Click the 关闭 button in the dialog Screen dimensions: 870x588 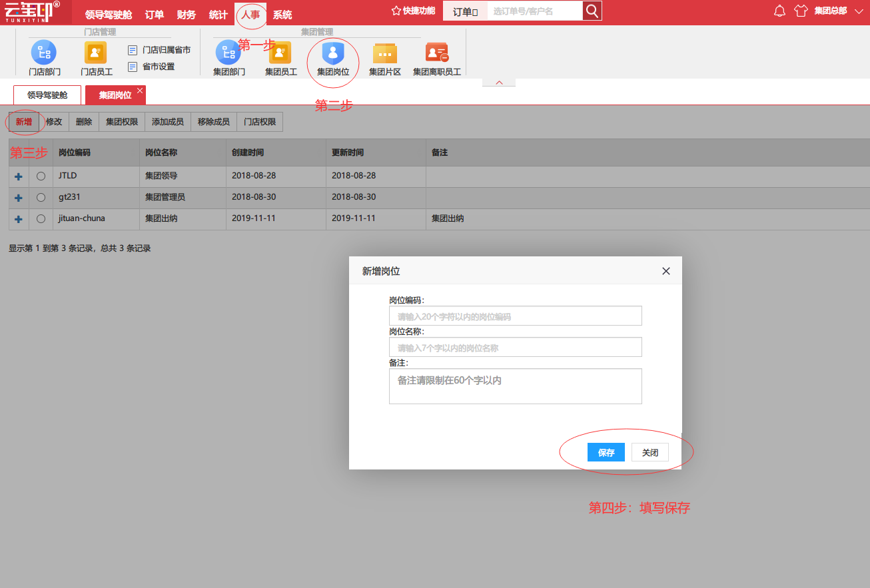(x=650, y=452)
